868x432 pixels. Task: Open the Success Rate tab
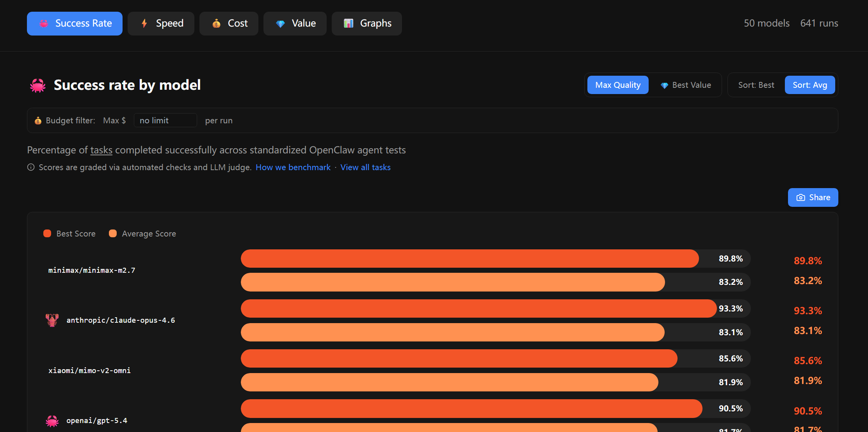coord(75,23)
